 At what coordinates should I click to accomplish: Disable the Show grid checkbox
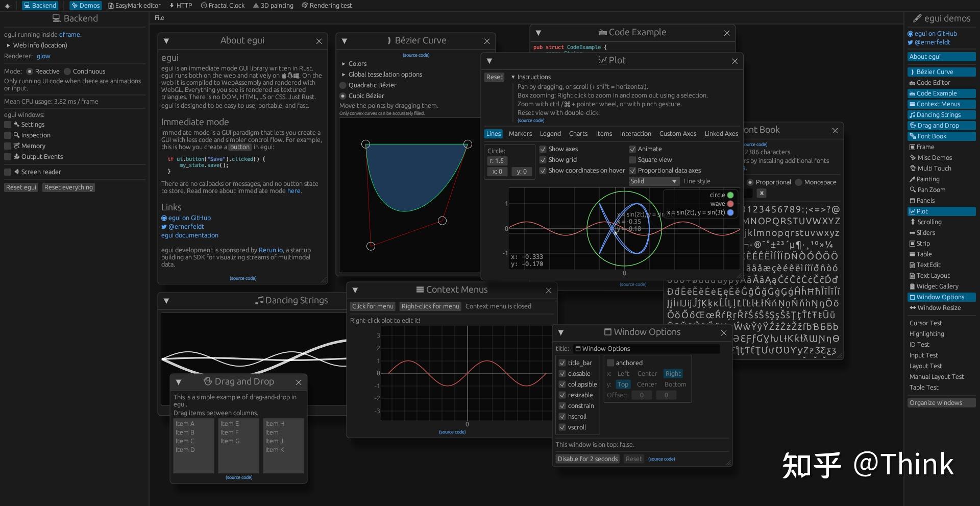tap(543, 160)
